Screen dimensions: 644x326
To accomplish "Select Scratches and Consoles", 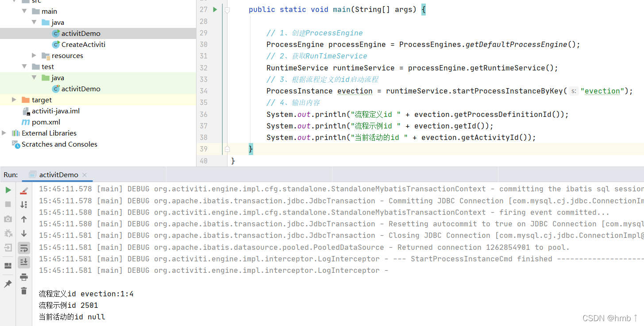I will pyautogui.click(x=59, y=144).
